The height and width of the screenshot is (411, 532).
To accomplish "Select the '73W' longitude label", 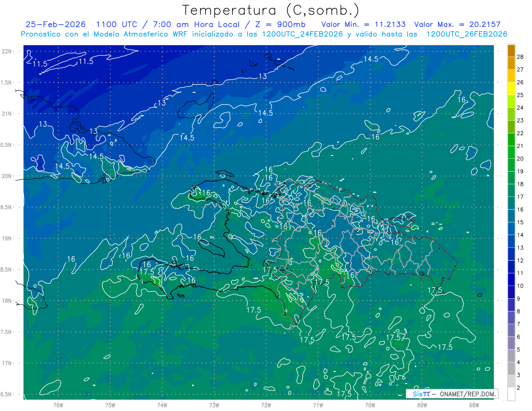I will [214, 405].
